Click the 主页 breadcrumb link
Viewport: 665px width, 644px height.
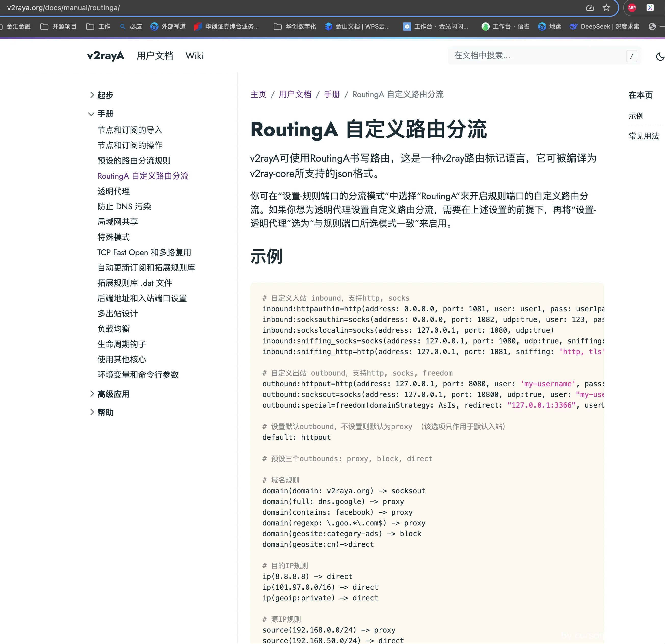click(258, 94)
